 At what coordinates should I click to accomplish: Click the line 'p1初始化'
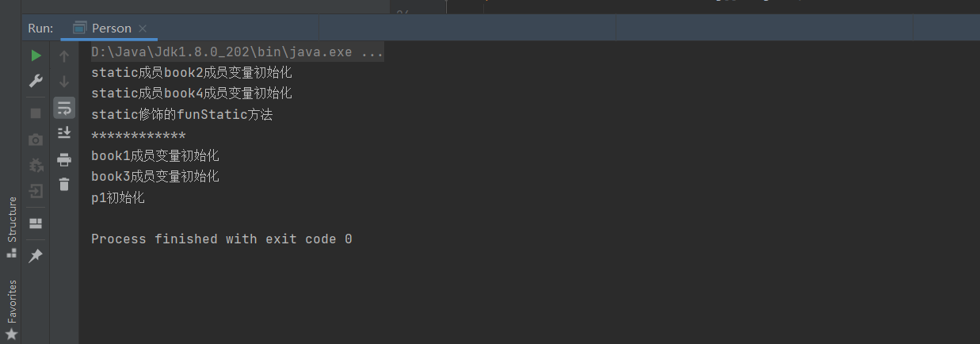tap(118, 197)
